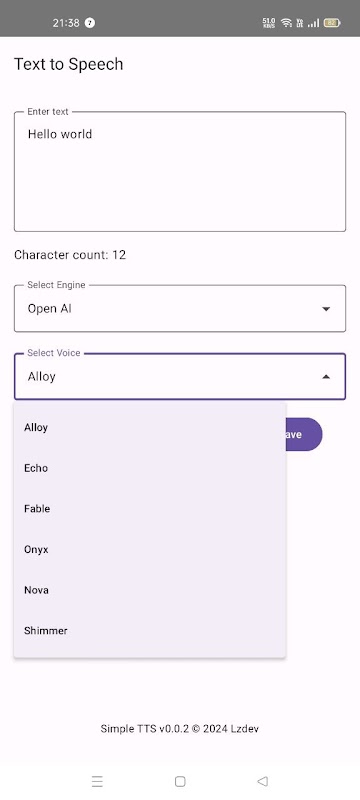Click the Simple TTS Lzdev footer text
The image size is (360, 800).
pos(179,729)
